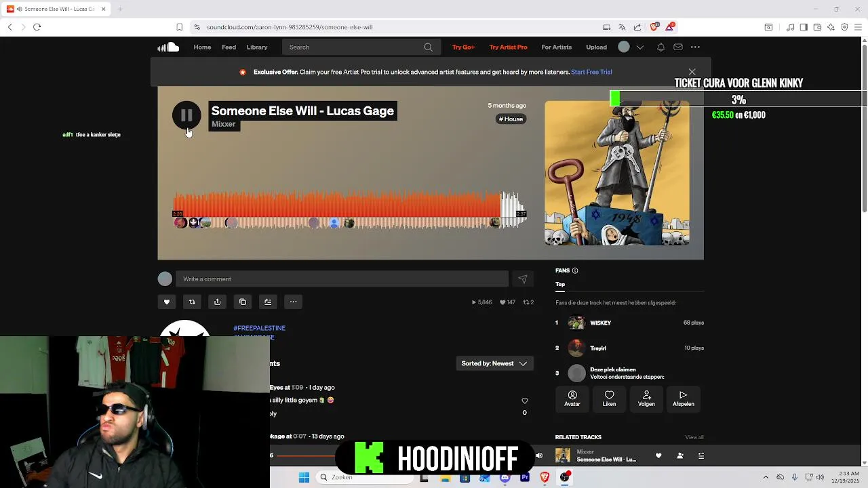Open the Library menu item
Screen dimensions: 868x488
(257, 47)
